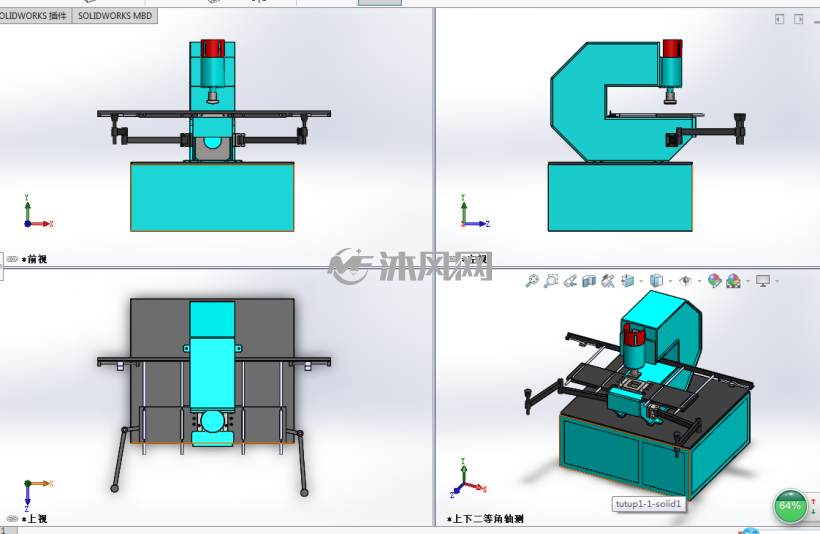Screen dimensions: 820x534
Task: Toggle Hide/Show Items eye icon
Action: tap(685, 281)
